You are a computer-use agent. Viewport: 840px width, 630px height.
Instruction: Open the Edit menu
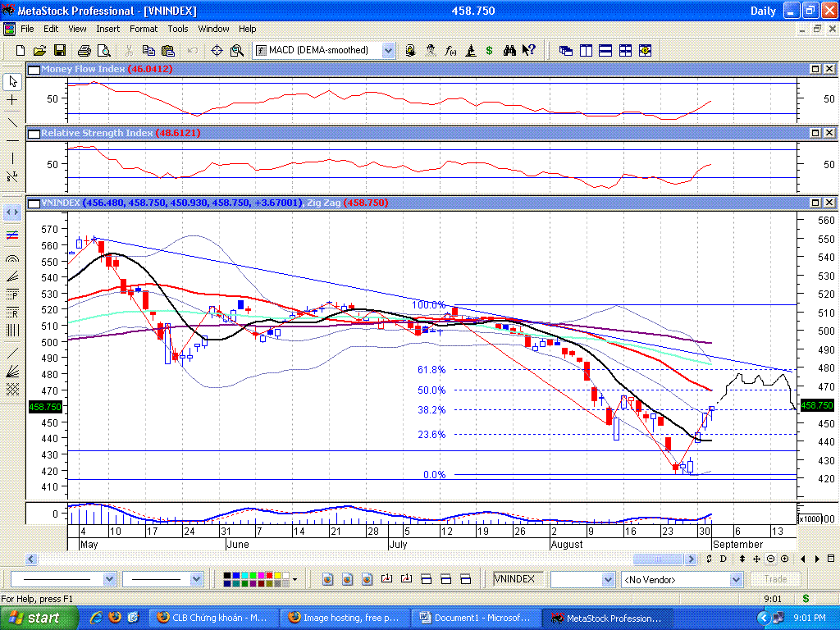(x=51, y=29)
